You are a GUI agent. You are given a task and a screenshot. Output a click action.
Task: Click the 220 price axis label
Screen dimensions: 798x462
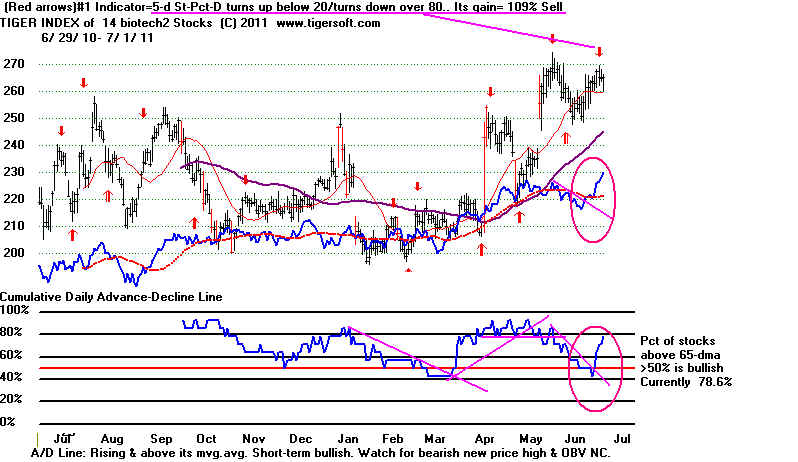point(13,199)
